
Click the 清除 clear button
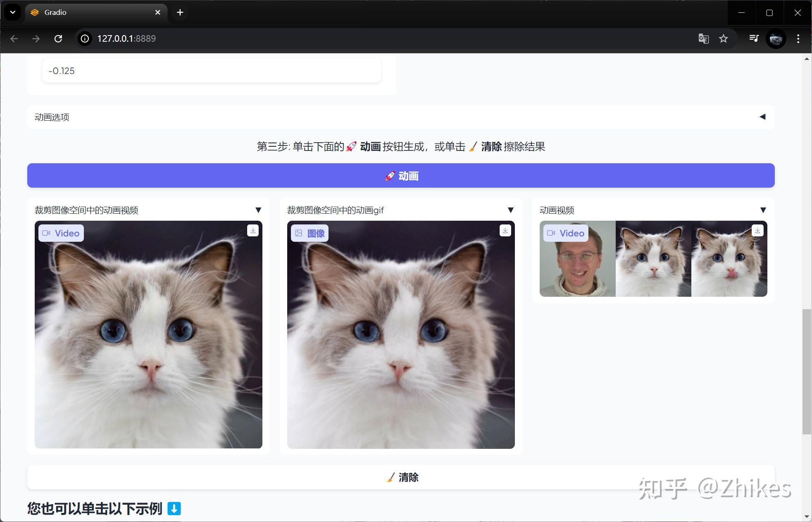pos(401,477)
